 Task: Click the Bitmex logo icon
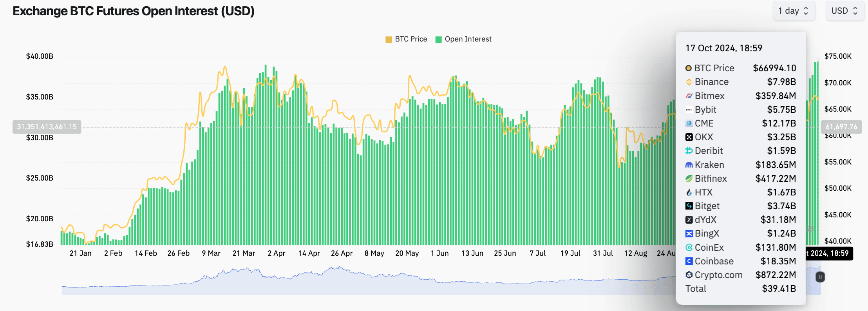(x=689, y=96)
